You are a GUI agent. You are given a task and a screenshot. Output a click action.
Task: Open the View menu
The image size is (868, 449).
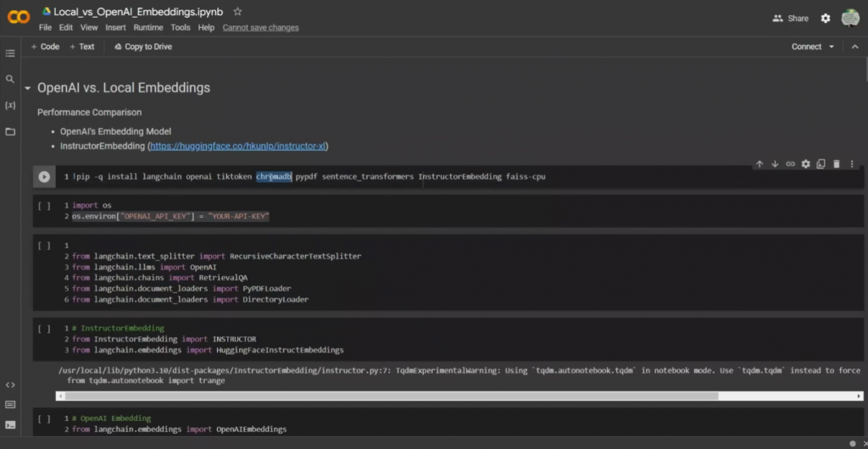click(x=89, y=28)
